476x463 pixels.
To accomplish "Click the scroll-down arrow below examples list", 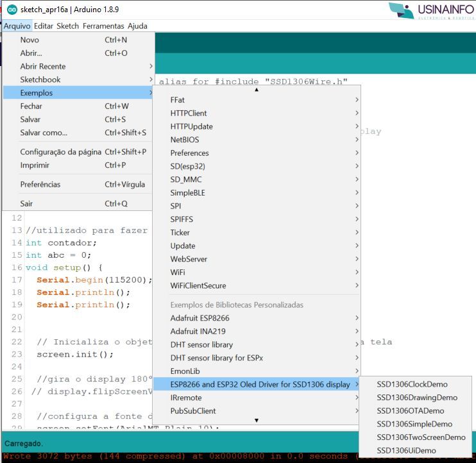I will 257,420.
